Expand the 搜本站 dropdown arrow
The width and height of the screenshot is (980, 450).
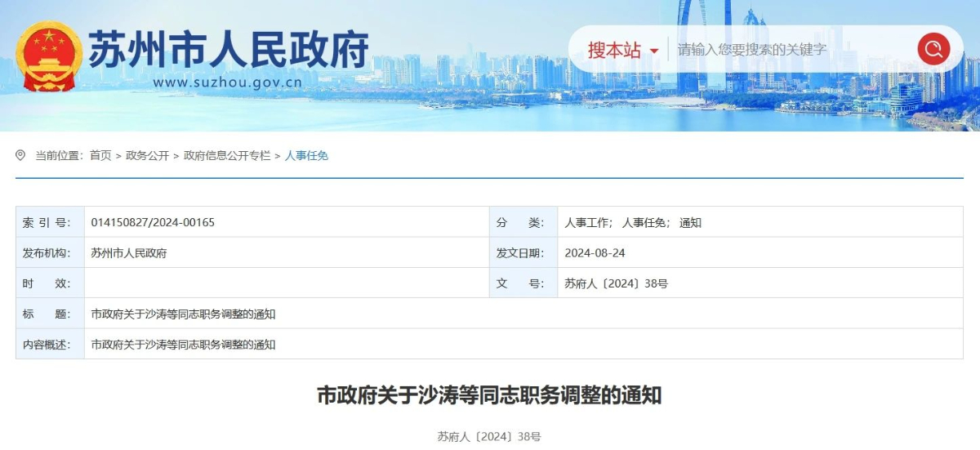pyautogui.click(x=653, y=51)
